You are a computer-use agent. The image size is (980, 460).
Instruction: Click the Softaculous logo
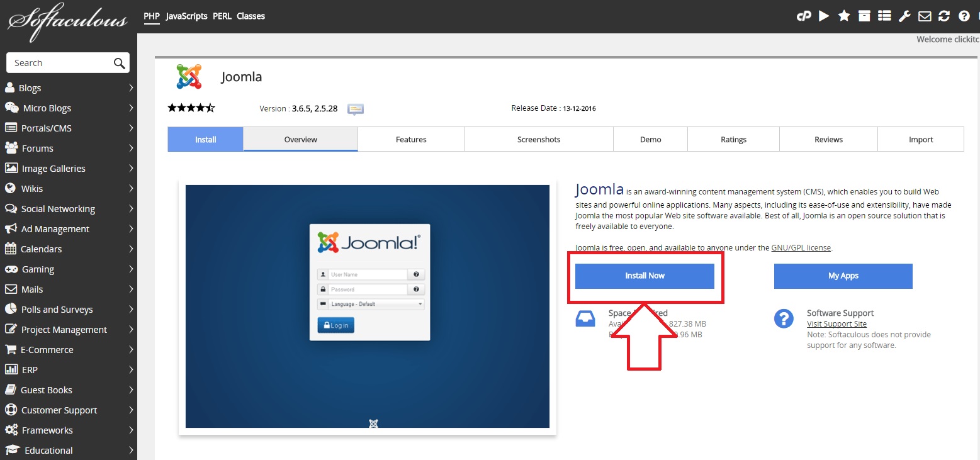(x=67, y=23)
